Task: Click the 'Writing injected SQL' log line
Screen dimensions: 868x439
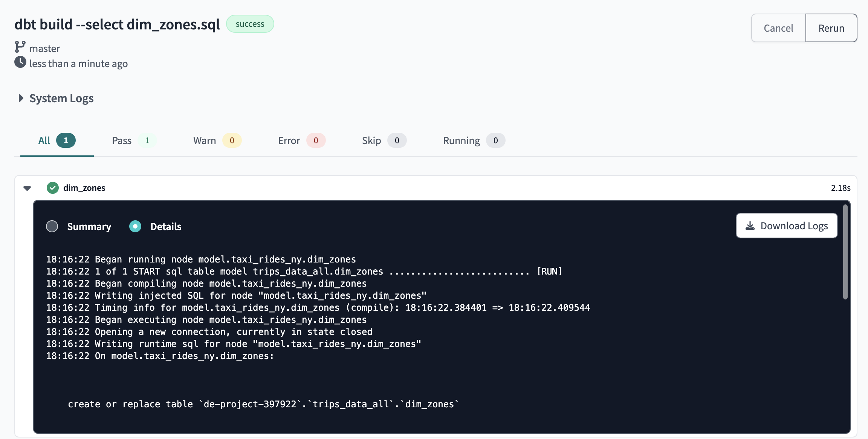Action: [x=236, y=296]
